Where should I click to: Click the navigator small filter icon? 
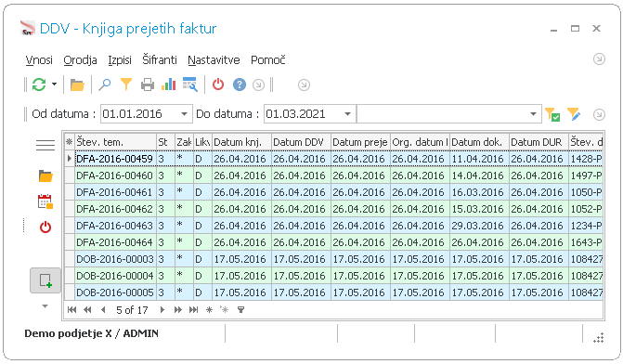[x=240, y=310]
